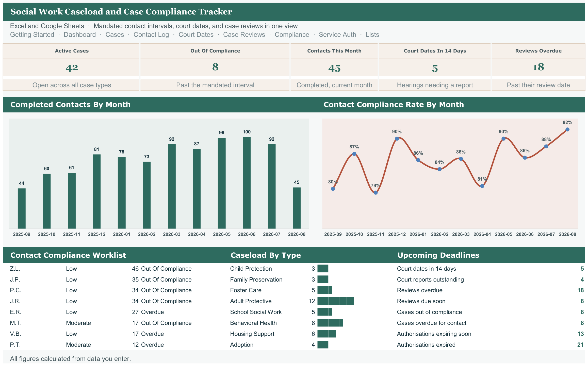
Task: Select the tracker title banner text
Action: [121, 12]
